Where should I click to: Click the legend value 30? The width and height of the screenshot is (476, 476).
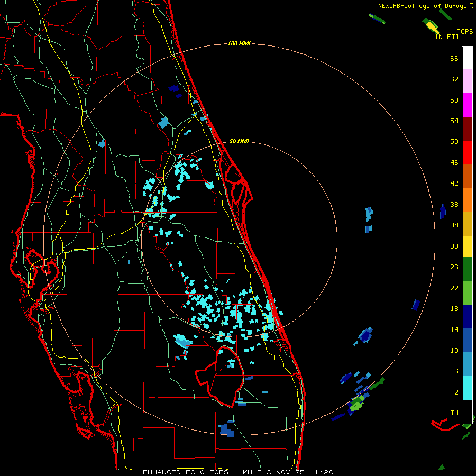tap(454, 246)
